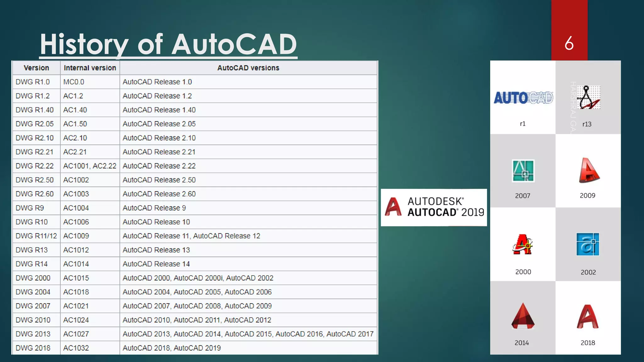Select the DWG R10 cell
This screenshot has height=362, width=644.
pyautogui.click(x=36, y=222)
